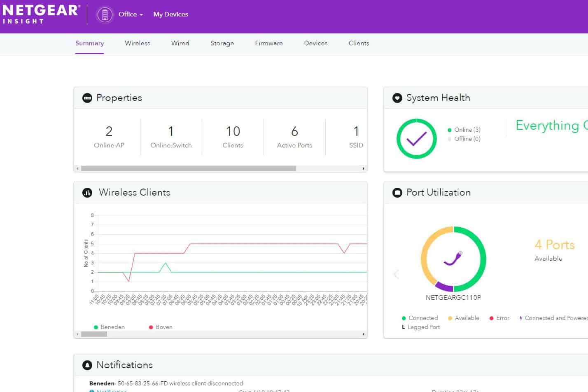588x392 pixels.
Task: Switch to the Wired tab
Action: pyautogui.click(x=180, y=43)
